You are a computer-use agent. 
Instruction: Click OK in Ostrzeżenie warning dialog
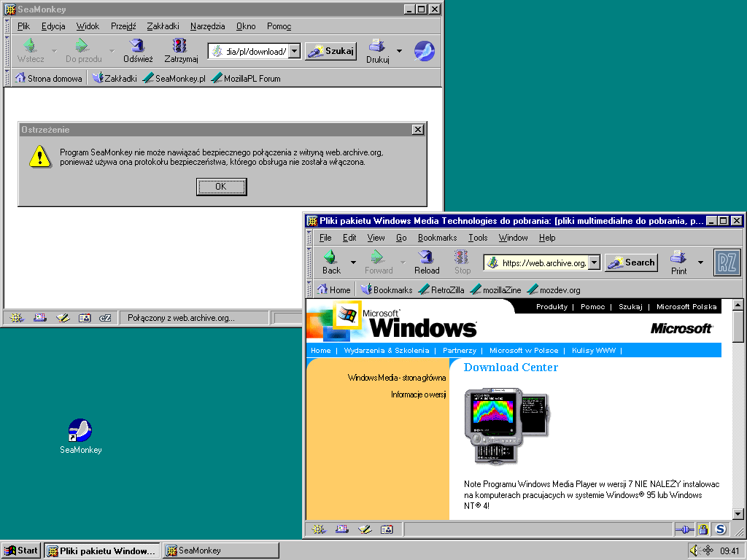222,187
